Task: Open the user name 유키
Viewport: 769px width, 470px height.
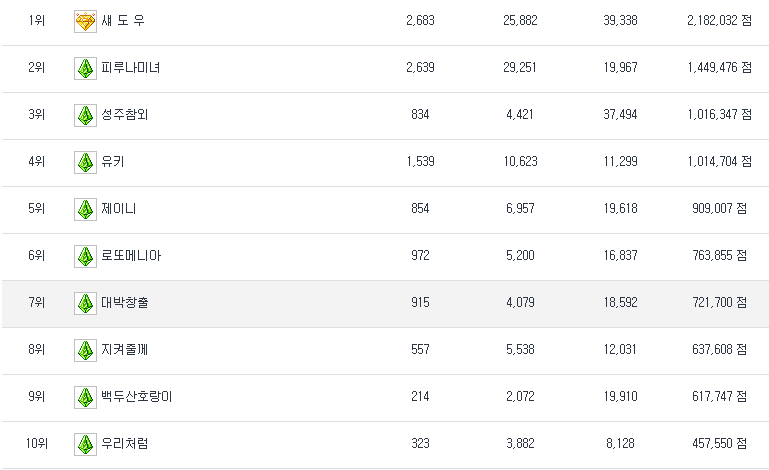Action: pyautogui.click(x=113, y=162)
